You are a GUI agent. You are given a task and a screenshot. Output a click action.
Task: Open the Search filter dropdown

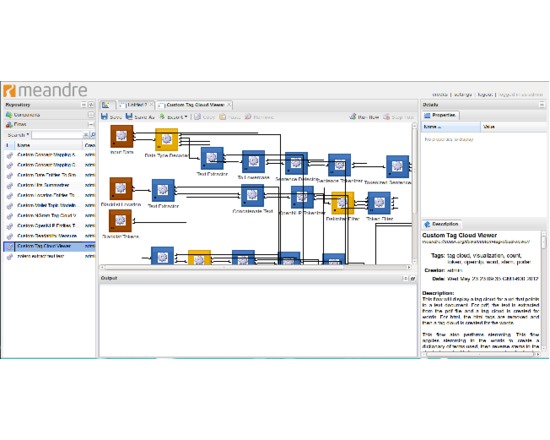point(18,135)
